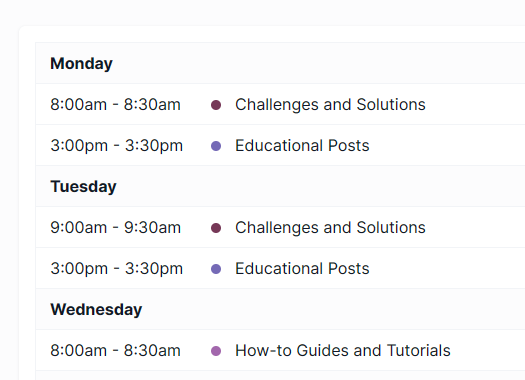Click Tuesday's Educational Posts label
The width and height of the screenshot is (525, 380).
coord(302,269)
